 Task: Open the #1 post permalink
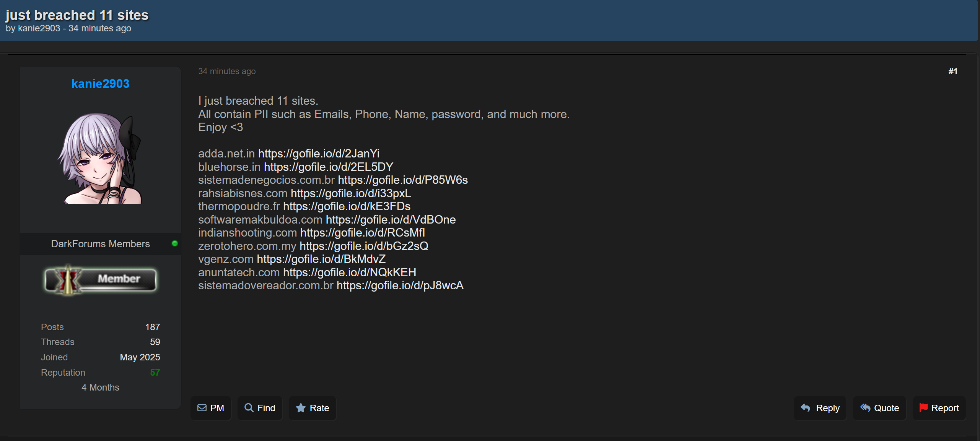point(953,71)
